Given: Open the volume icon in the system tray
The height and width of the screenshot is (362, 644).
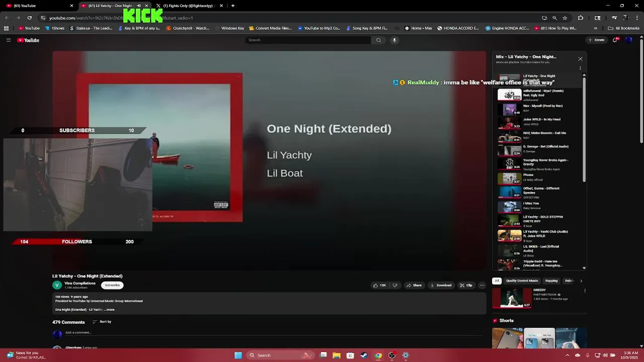Looking at the screenshot, I should click(605, 355).
